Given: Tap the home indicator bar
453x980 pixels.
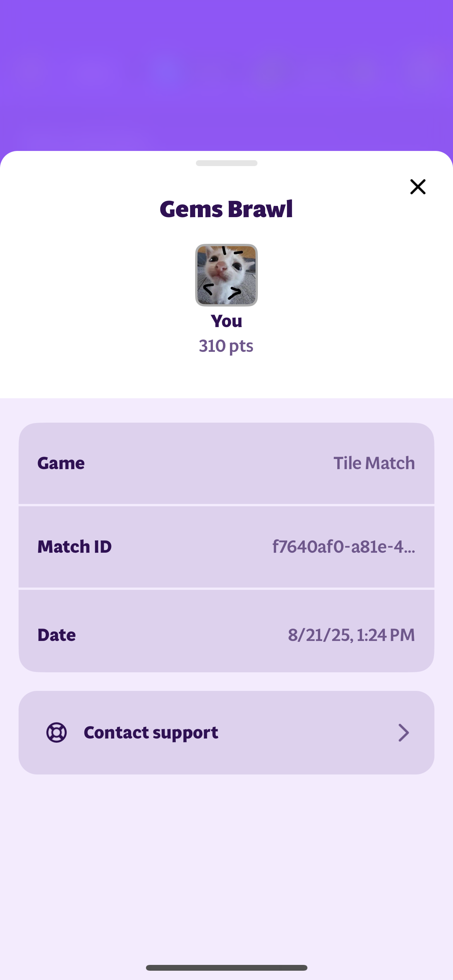Looking at the screenshot, I should coord(226,968).
